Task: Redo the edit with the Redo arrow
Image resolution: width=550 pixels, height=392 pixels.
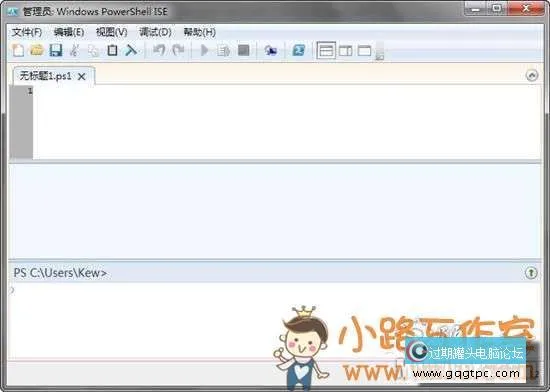Action: (x=178, y=50)
